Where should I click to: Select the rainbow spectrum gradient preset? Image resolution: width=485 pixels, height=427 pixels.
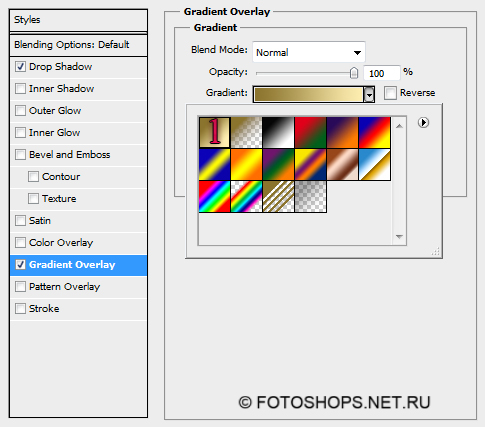[x=215, y=197]
